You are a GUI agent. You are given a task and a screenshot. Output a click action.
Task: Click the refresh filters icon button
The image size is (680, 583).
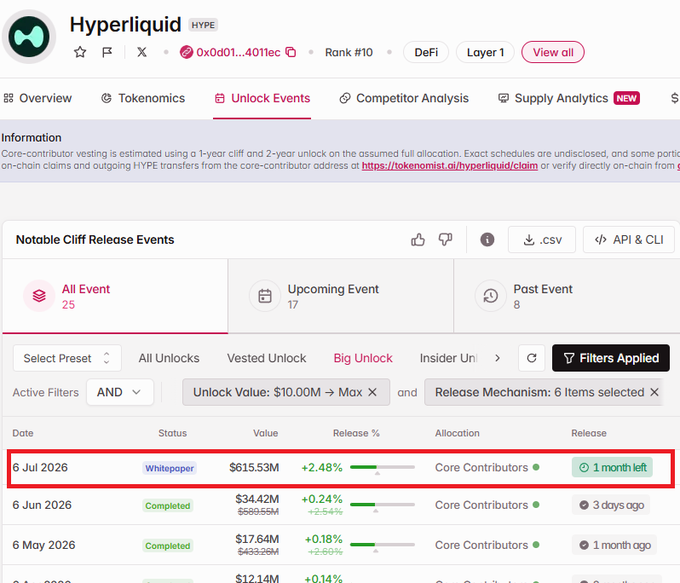[x=532, y=358]
